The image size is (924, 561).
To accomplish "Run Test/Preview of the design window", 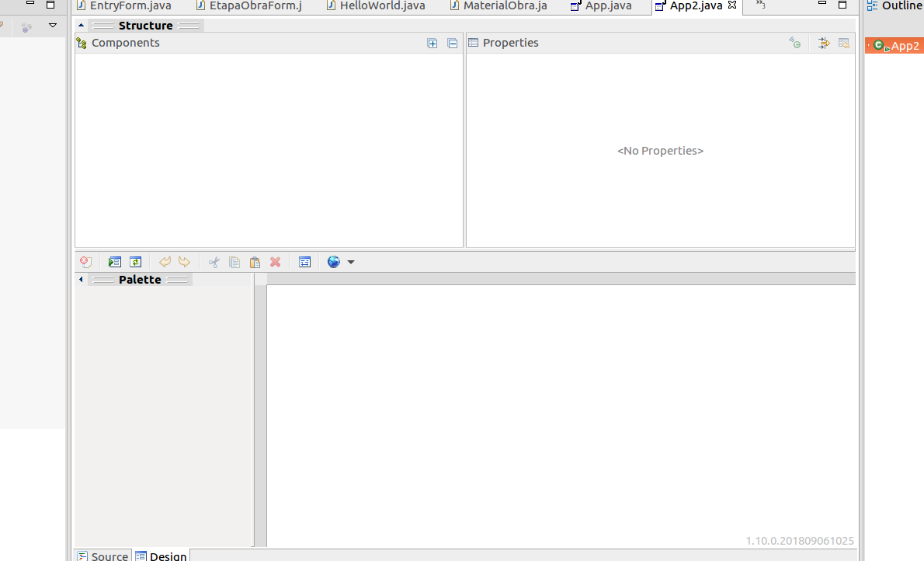I will click(x=114, y=262).
